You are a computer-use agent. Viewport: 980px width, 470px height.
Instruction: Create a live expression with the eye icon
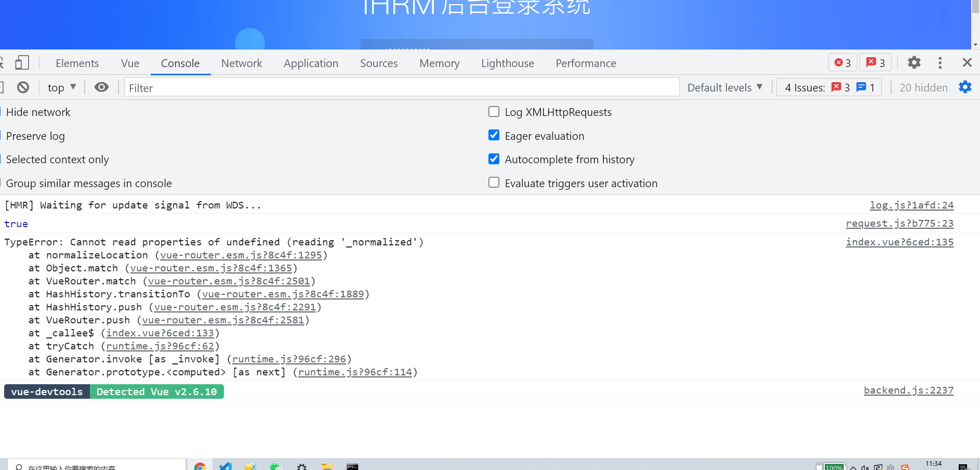tap(102, 87)
